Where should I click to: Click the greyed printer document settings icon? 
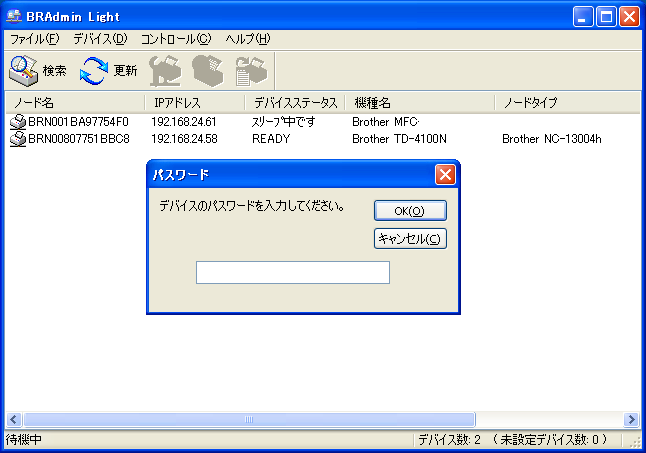click(251, 71)
